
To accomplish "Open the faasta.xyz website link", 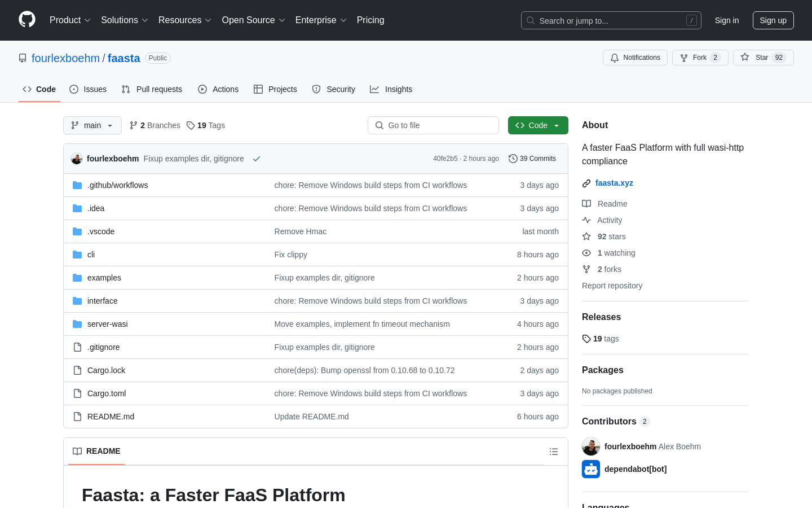I will click(614, 183).
